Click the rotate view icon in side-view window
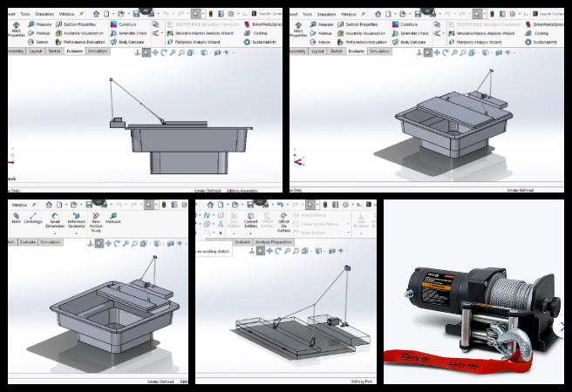 tap(164, 53)
